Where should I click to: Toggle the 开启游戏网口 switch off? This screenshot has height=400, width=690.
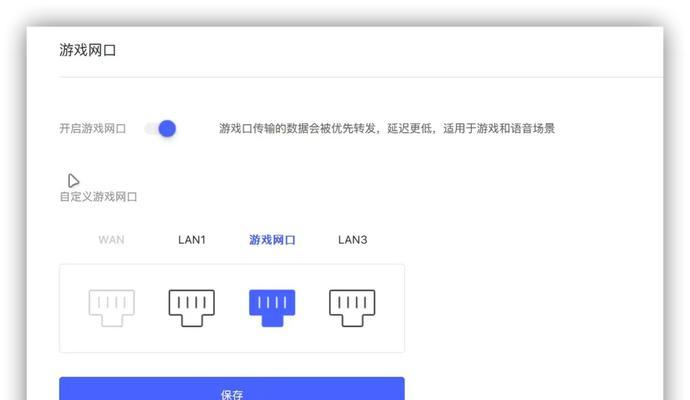coord(161,128)
